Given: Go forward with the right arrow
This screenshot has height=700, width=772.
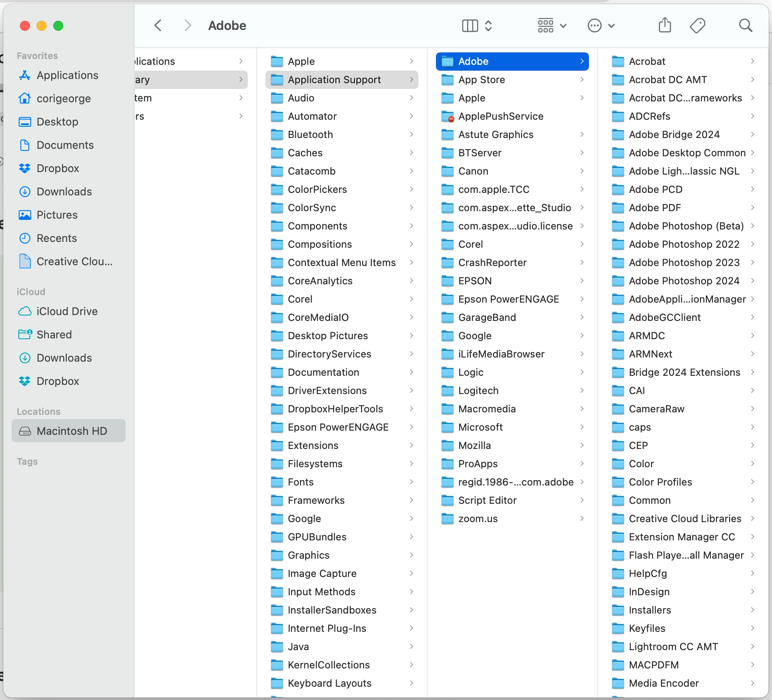Looking at the screenshot, I should 188,26.
